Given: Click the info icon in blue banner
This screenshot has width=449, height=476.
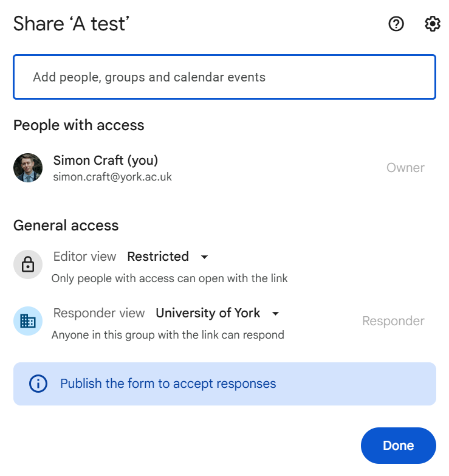Looking at the screenshot, I should click(x=38, y=384).
